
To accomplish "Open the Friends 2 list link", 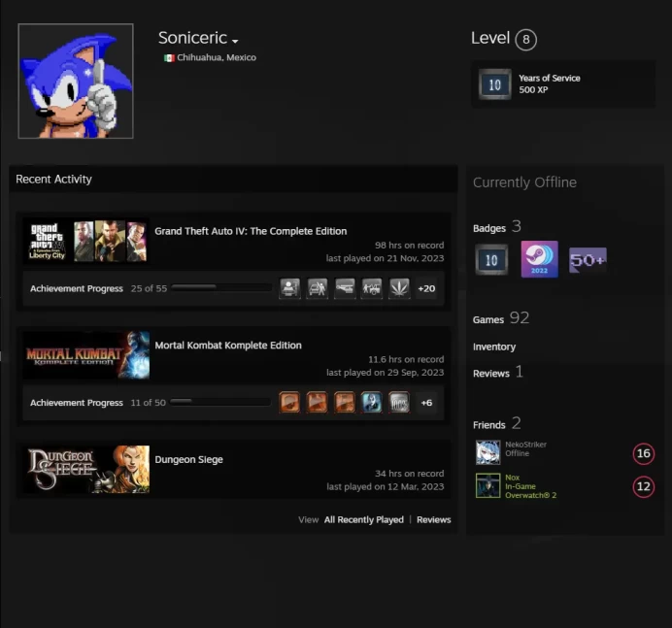I will (497, 423).
